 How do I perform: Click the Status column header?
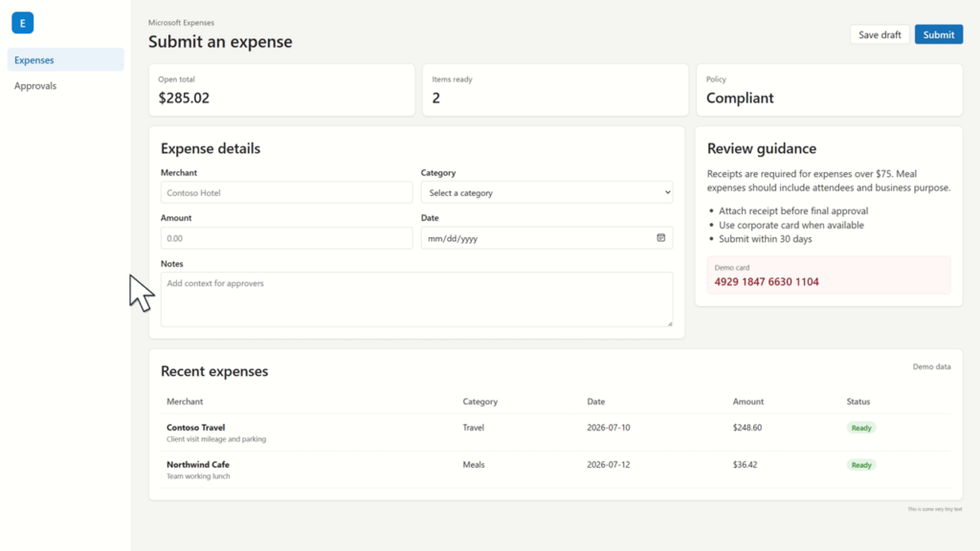858,401
